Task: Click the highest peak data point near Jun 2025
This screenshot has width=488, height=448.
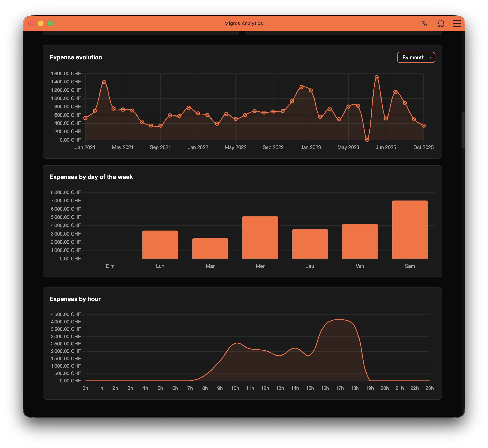Action: (376, 77)
